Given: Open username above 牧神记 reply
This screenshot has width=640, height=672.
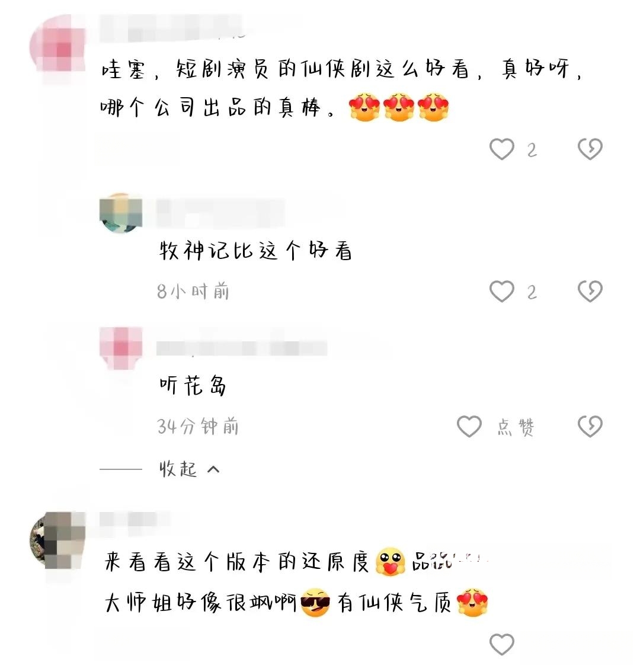Looking at the screenshot, I should [220, 213].
